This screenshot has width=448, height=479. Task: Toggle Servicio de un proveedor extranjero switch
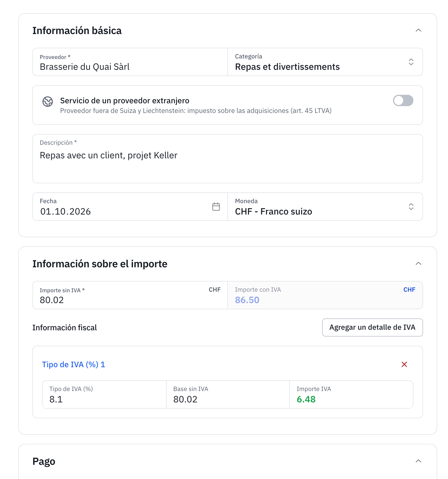click(x=403, y=100)
